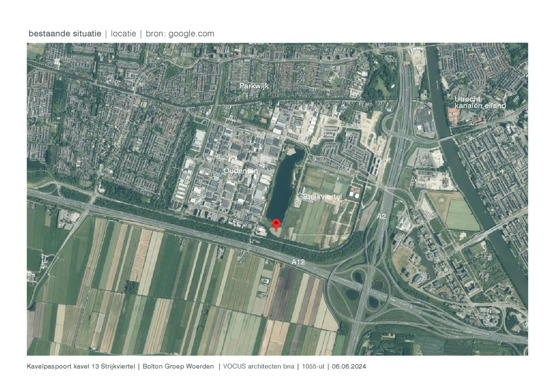Click 'Bolton Groep Woerden' in footer
This screenshot has height=392, width=555.
pyautogui.click(x=178, y=366)
